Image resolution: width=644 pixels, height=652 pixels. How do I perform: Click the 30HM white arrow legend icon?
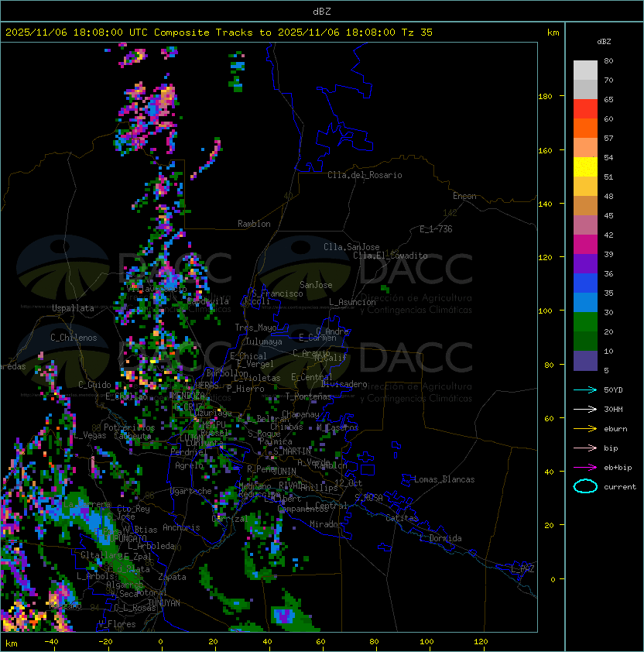coord(585,409)
